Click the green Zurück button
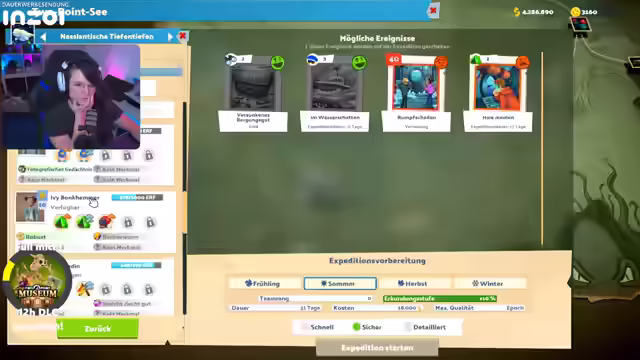The height and width of the screenshot is (360, 640). [98, 329]
